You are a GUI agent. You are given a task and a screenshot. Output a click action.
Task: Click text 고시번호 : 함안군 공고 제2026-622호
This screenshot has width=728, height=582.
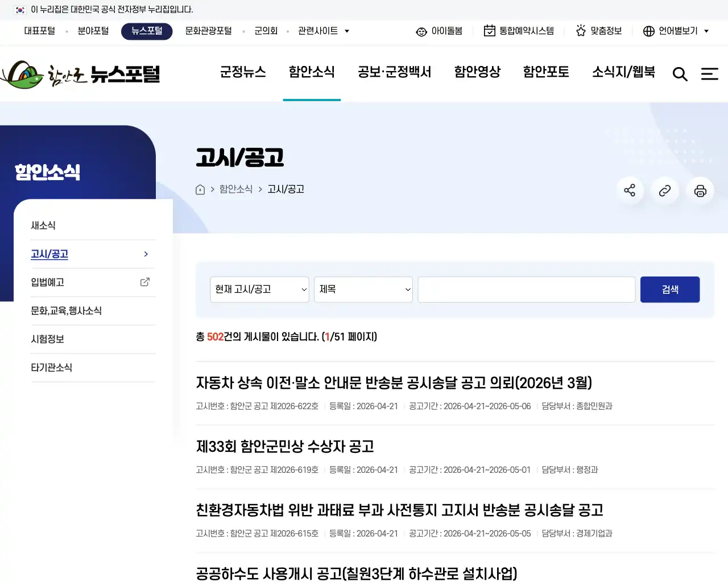point(257,406)
